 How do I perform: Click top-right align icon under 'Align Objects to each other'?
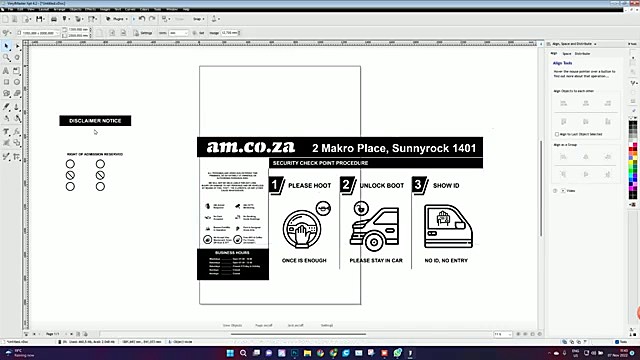pyautogui.click(x=608, y=103)
